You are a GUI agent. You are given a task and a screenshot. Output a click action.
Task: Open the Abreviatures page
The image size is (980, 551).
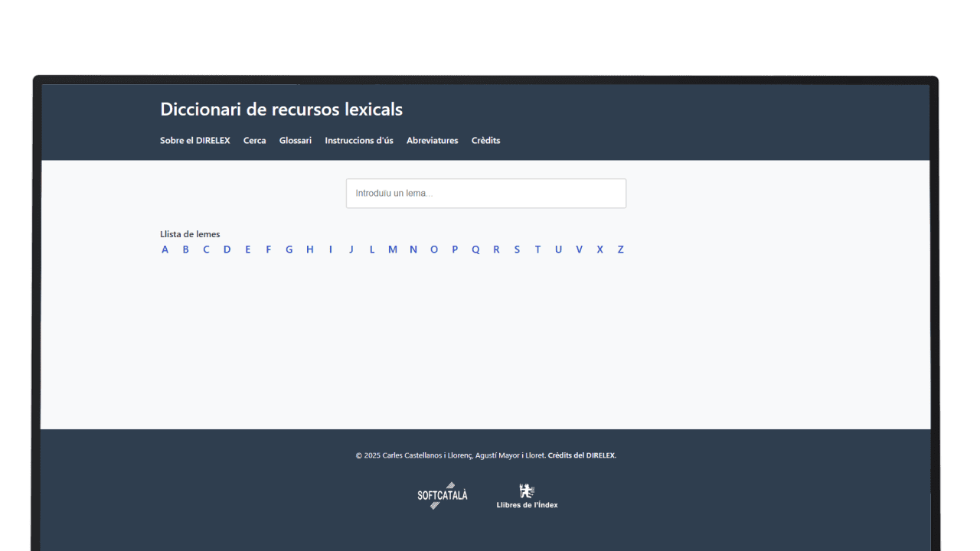coord(432,141)
